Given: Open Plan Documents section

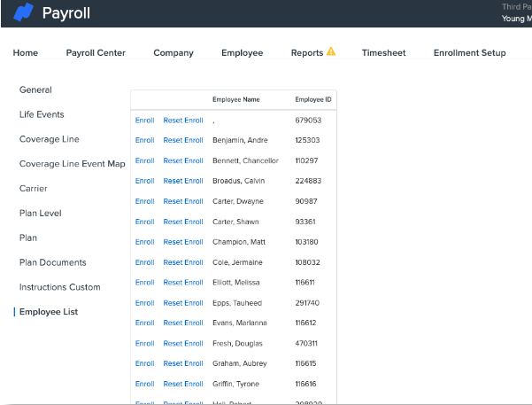Looking at the screenshot, I should 53,263.
